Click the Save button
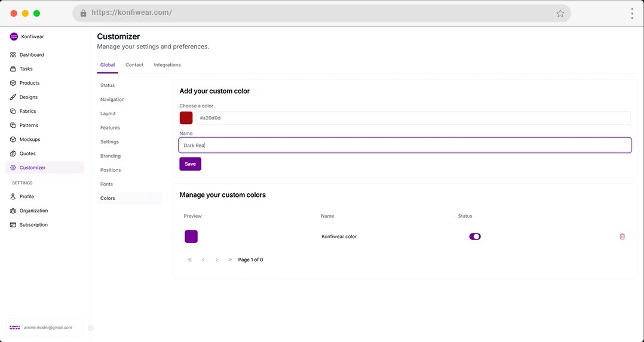The image size is (644, 342). point(190,164)
